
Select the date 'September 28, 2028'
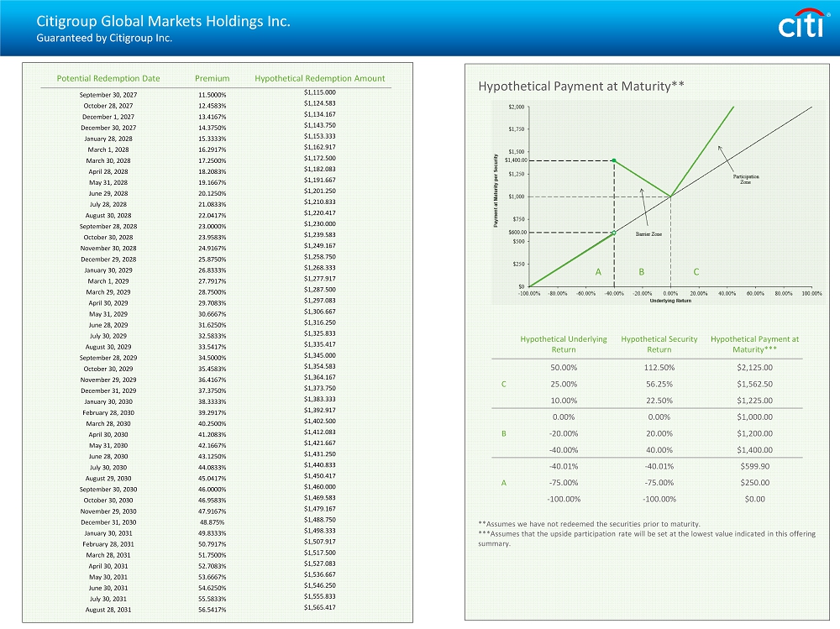click(x=108, y=226)
